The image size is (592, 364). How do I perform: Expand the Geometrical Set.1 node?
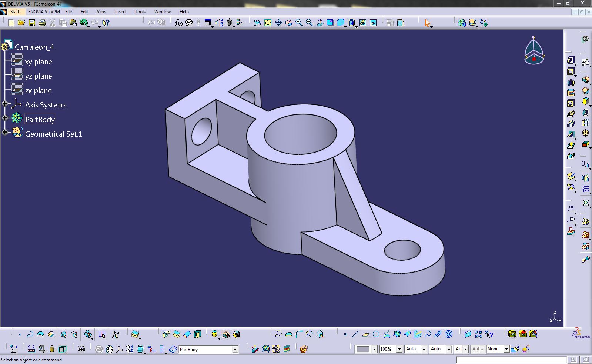pos(5,132)
